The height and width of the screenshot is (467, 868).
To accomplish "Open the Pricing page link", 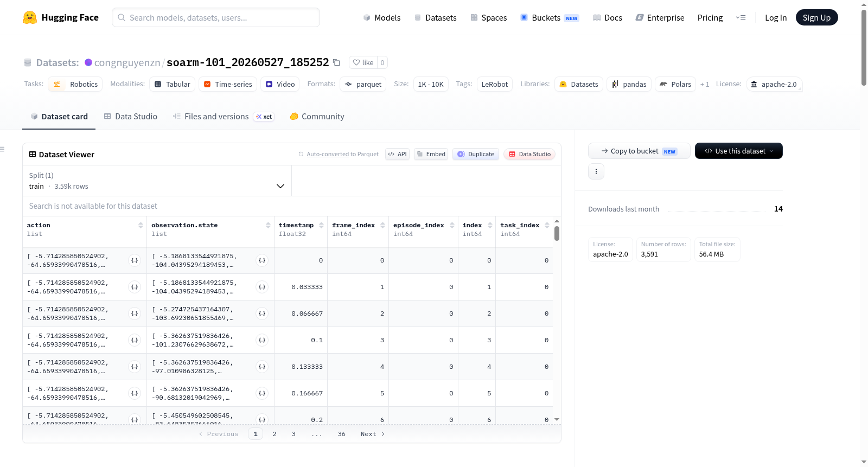I will (710, 17).
